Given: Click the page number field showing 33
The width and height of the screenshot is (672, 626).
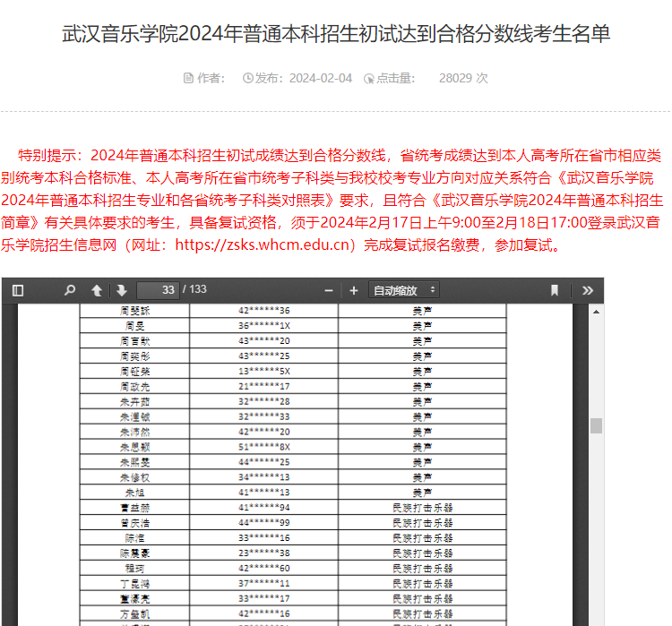Looking at the screenshot, I should point(158,290).
